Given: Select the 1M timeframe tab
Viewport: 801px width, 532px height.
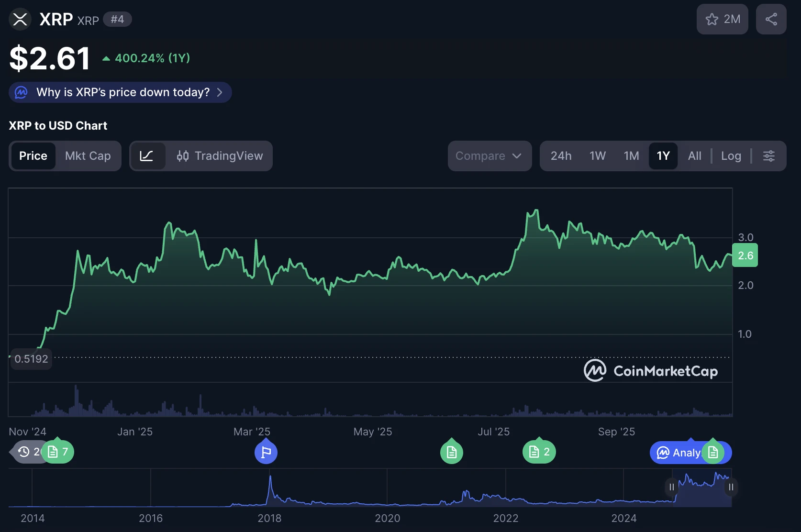Looking at the screenshot, I should pyautogui.click(x=631, y=156).
